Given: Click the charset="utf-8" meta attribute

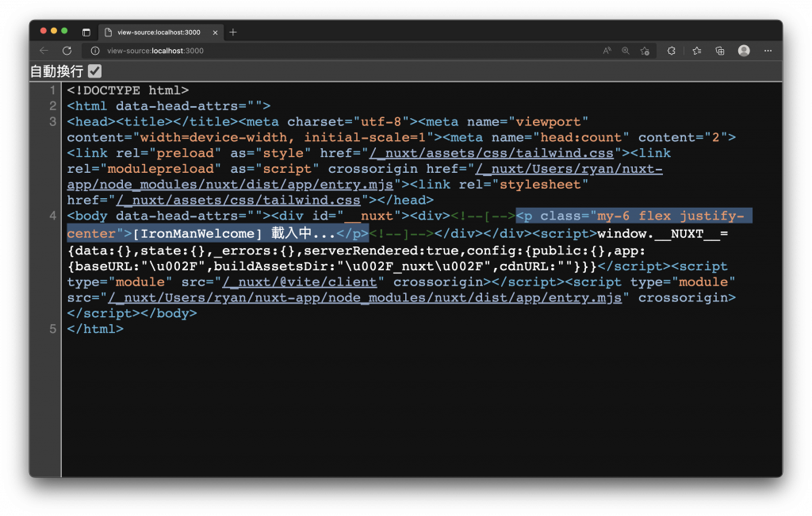Looking at the screenshot, I should pyautogui.click(x=349, y=122).
